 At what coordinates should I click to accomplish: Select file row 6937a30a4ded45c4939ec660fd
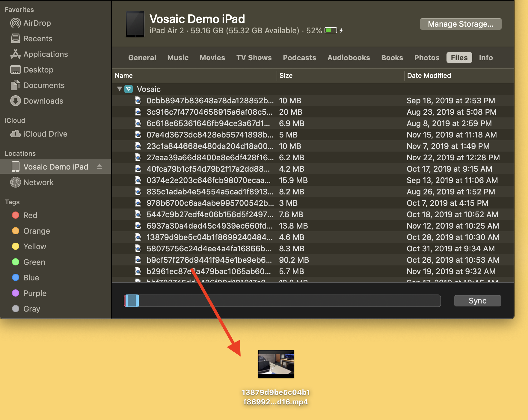pos(313,226)
